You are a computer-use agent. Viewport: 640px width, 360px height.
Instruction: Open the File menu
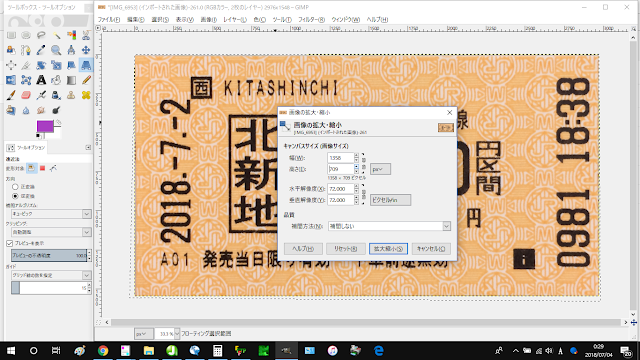click(109, 20)
